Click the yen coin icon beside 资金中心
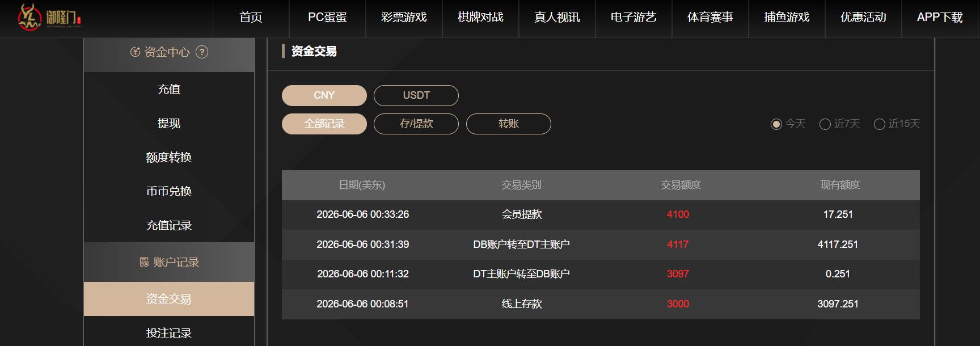This screenshot has width=980, height=346. click(x=135, y=52)
